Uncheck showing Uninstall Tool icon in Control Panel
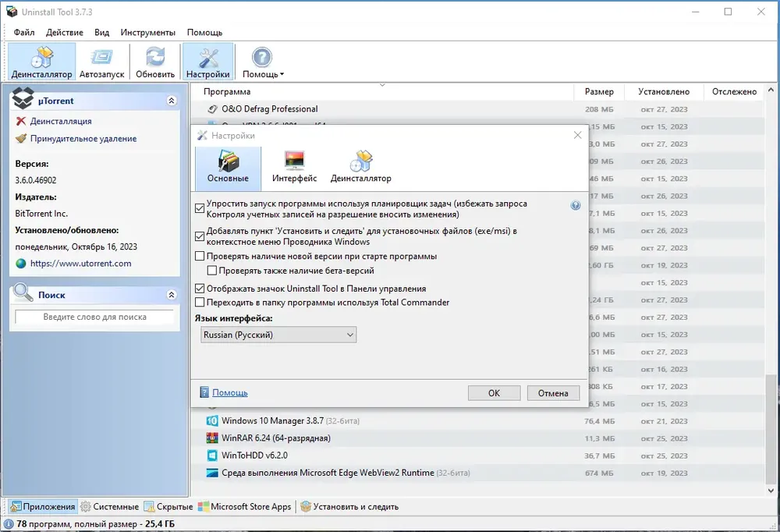 200,288
